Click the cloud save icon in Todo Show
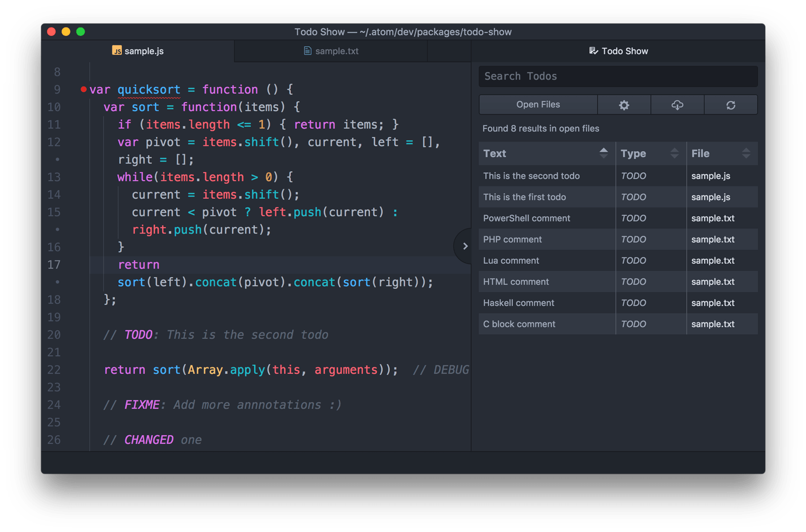The height and width of the screenshot is (532, 806). tap(677, 105)
